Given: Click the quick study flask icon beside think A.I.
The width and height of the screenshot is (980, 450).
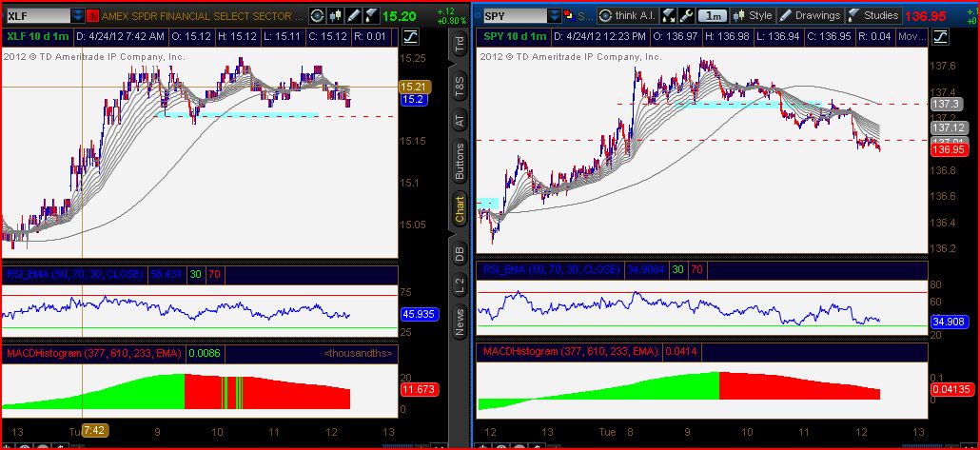Looking at the screenshot, I should point(668,15).
